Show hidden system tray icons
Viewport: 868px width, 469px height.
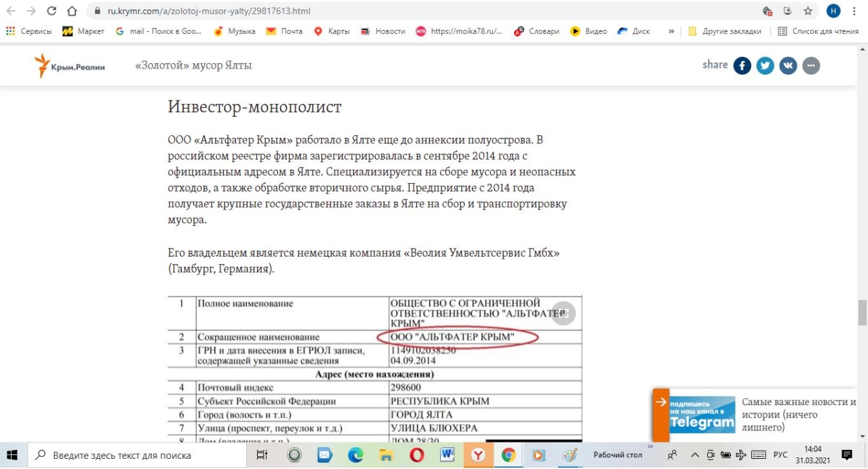694,455
